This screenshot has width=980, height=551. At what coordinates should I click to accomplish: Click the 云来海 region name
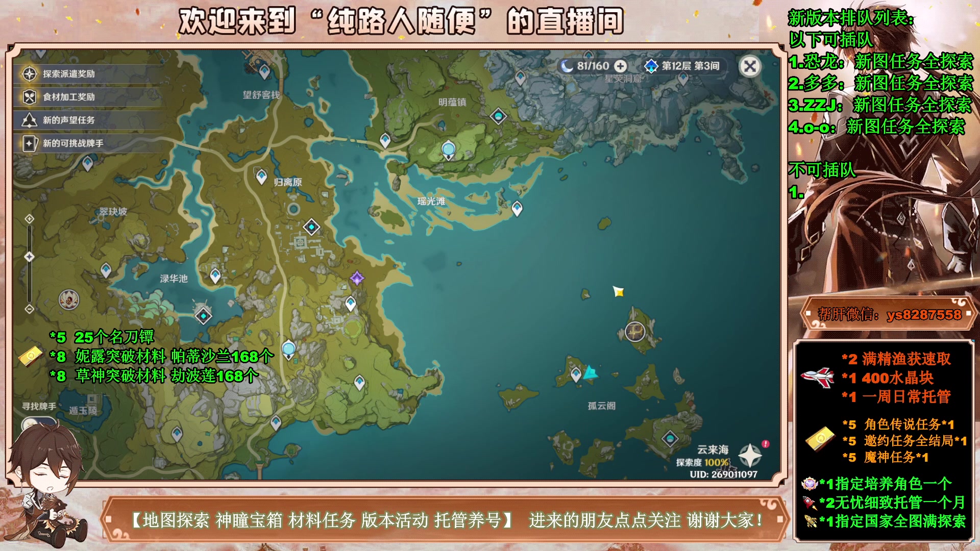coord(713,450)
